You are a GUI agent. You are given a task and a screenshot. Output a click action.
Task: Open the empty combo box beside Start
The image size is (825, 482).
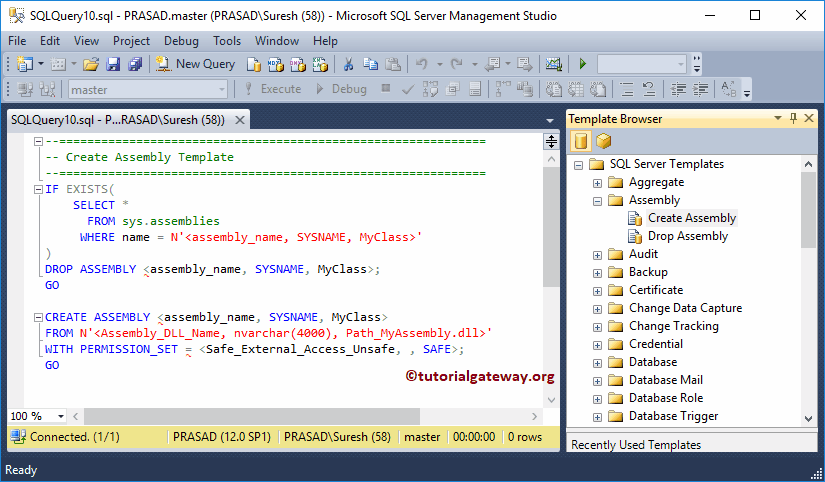coord(642,64)
